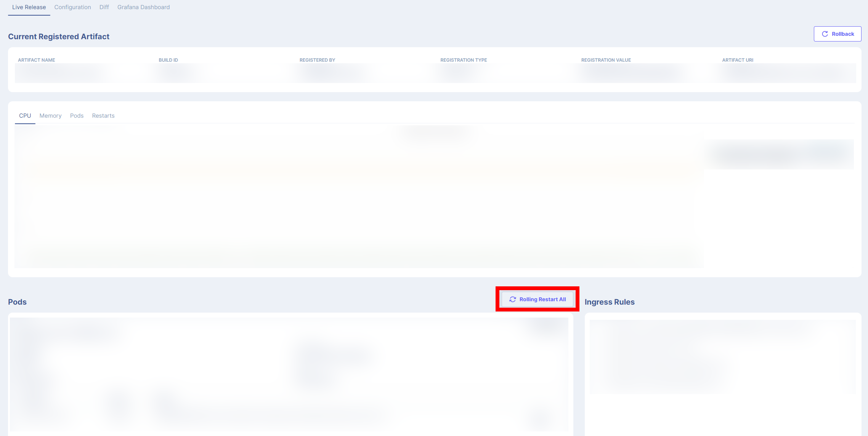Viewport: 868px width, 436px height.
Task: Open the Diff tab
Action: (x=104, y=7)
